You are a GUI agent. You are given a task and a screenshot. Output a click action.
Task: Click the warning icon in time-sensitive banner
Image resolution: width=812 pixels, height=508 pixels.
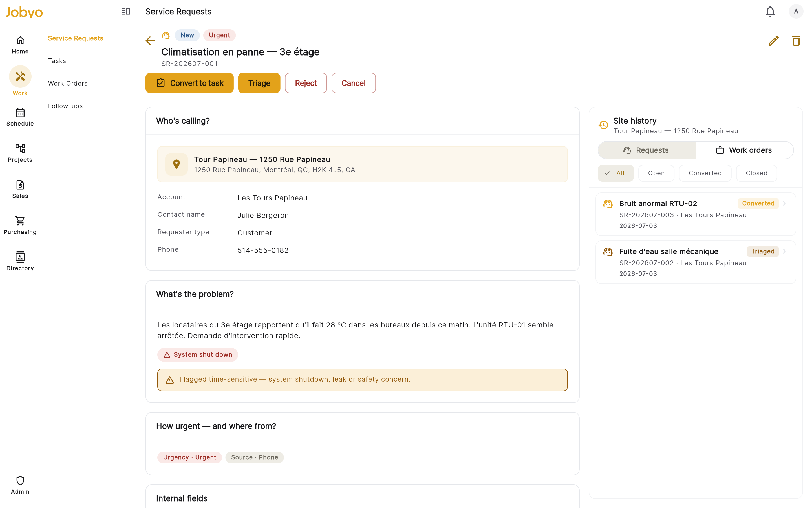tap(170, 380)
